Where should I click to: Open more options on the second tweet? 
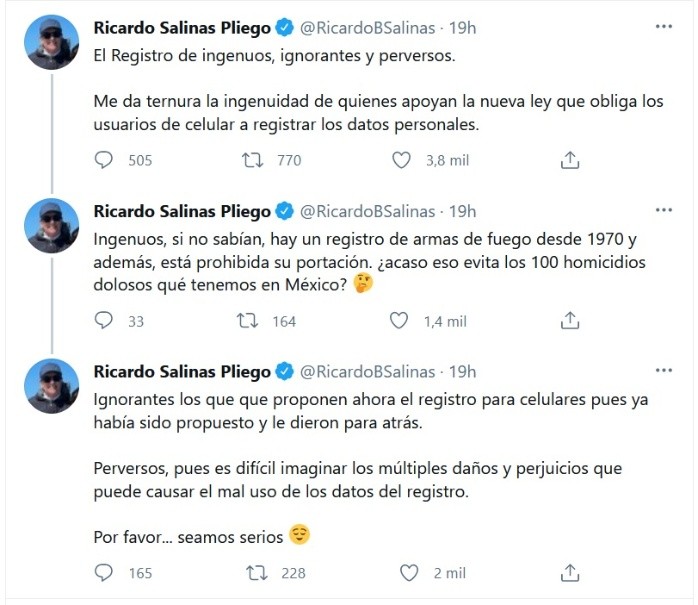(x=664, y=210)
